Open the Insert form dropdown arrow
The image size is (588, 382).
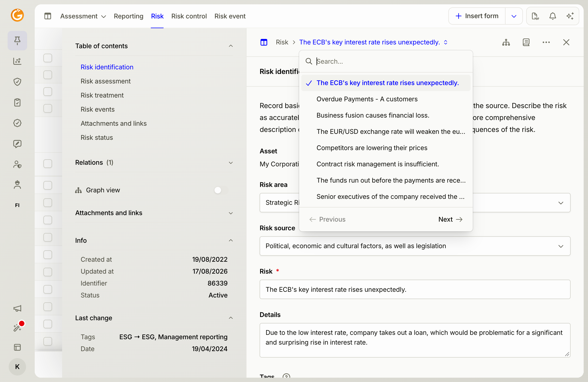pyautogui.click(x=514, y=16)
